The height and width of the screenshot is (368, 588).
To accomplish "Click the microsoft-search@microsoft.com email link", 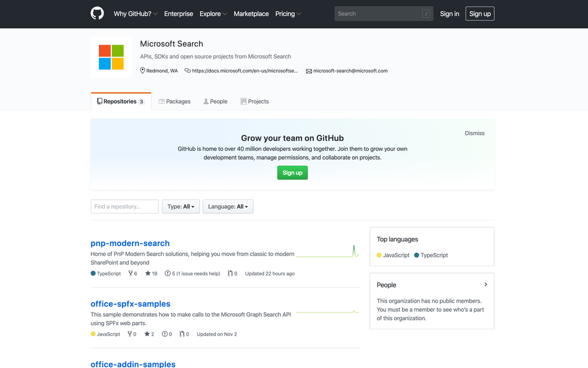I will click(x=350, y=71).
